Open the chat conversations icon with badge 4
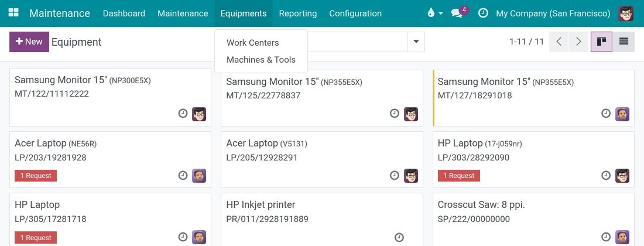 pos(459,12)
